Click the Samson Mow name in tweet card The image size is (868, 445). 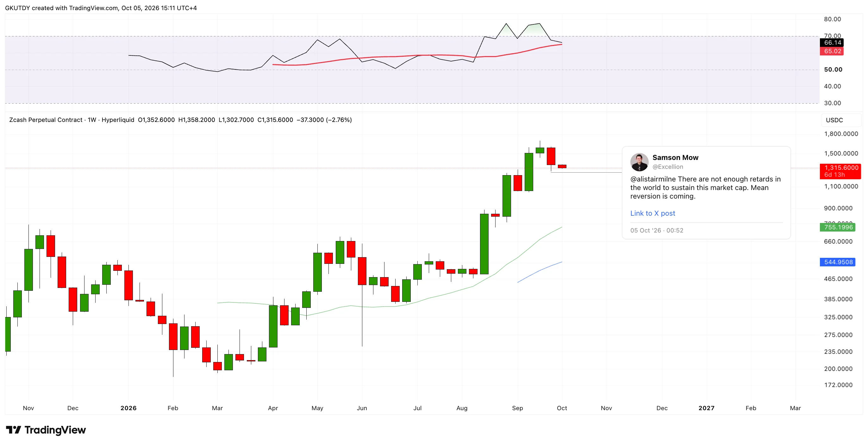pos(675,157)
